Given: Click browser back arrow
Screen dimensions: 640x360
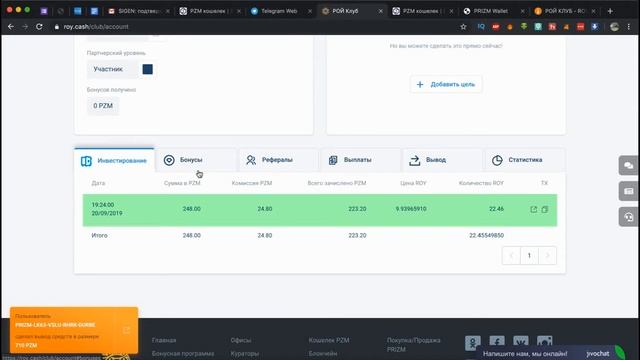Looking at the screenshot, I should [x=11, y=27].
